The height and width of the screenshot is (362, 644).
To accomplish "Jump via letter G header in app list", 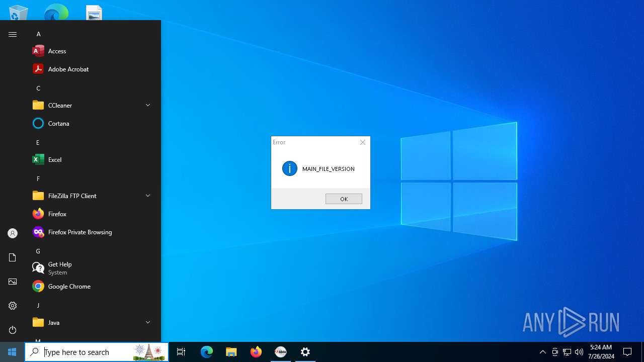I will tap(38, 251).
